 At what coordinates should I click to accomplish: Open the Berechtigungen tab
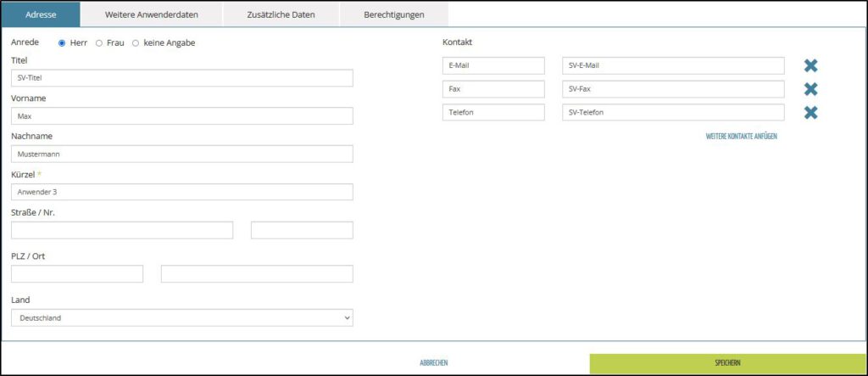[x=394, y=14]
